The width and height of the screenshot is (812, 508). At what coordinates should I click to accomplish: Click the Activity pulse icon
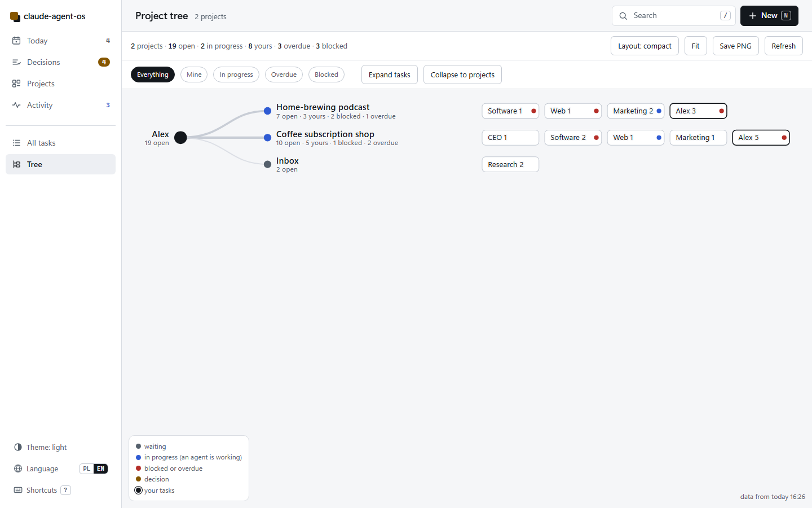(16, 105)
